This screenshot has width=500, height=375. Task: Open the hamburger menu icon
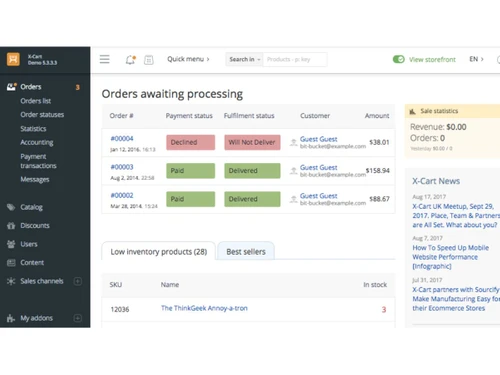click(x=105, y=59)
